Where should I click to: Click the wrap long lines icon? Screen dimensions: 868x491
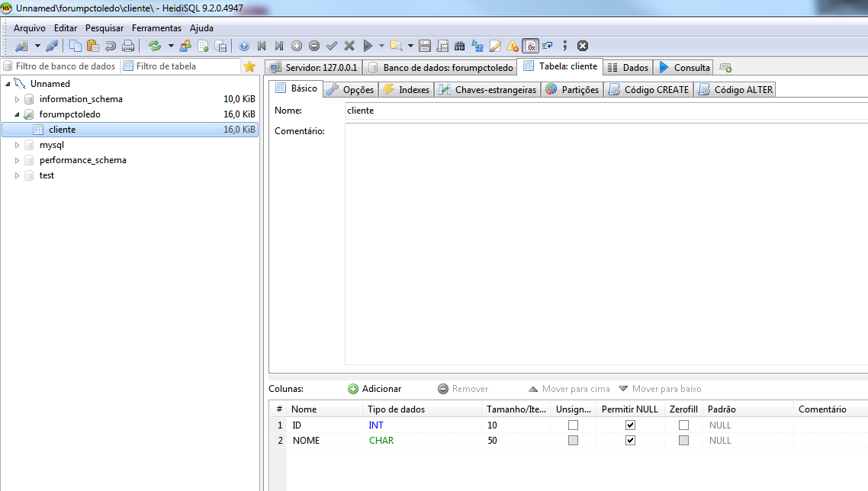point(548,46)
